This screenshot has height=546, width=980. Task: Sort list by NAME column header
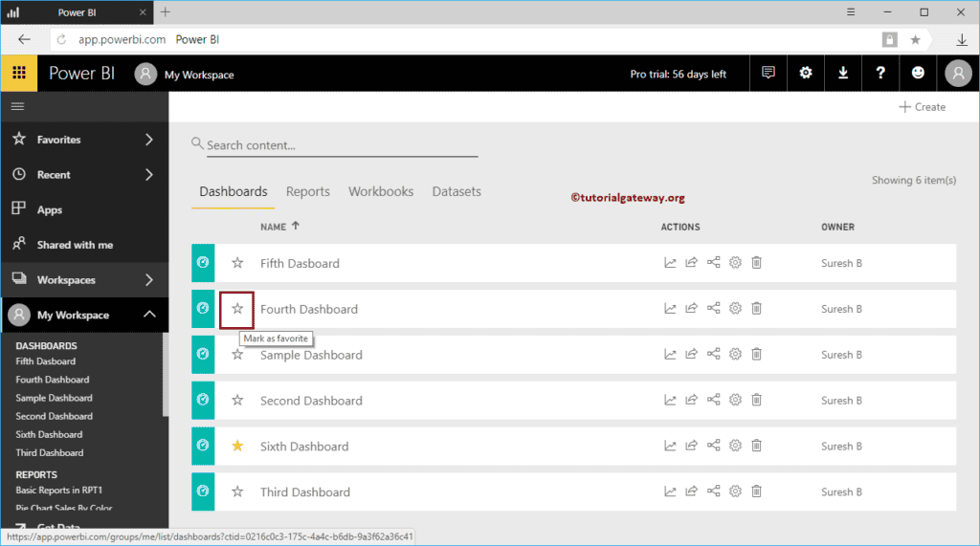(280, 227)
